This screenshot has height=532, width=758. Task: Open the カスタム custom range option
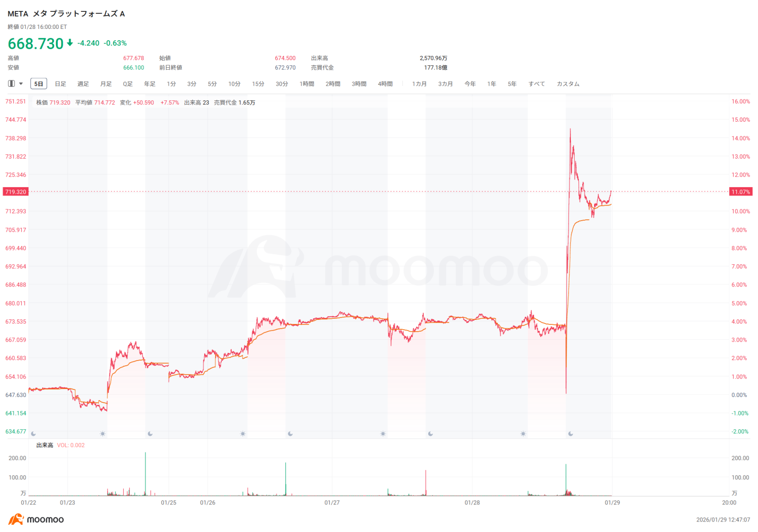point(568,84)
